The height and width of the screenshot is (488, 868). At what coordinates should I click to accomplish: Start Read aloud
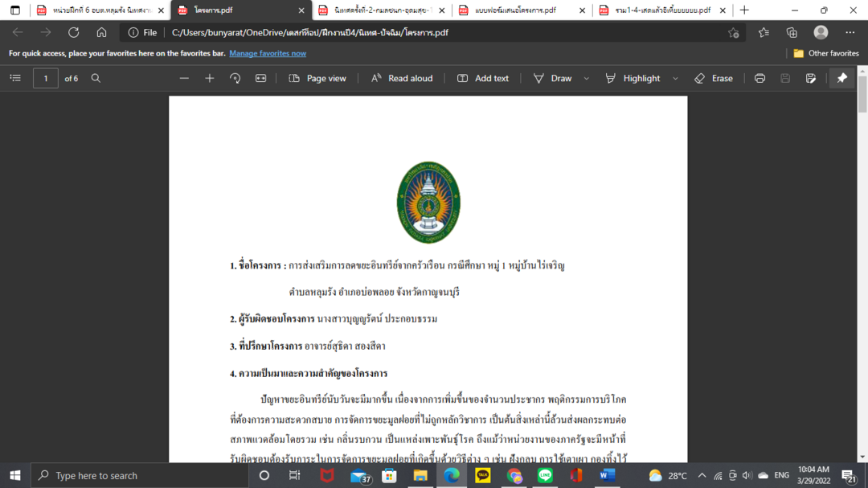(402, 78)
